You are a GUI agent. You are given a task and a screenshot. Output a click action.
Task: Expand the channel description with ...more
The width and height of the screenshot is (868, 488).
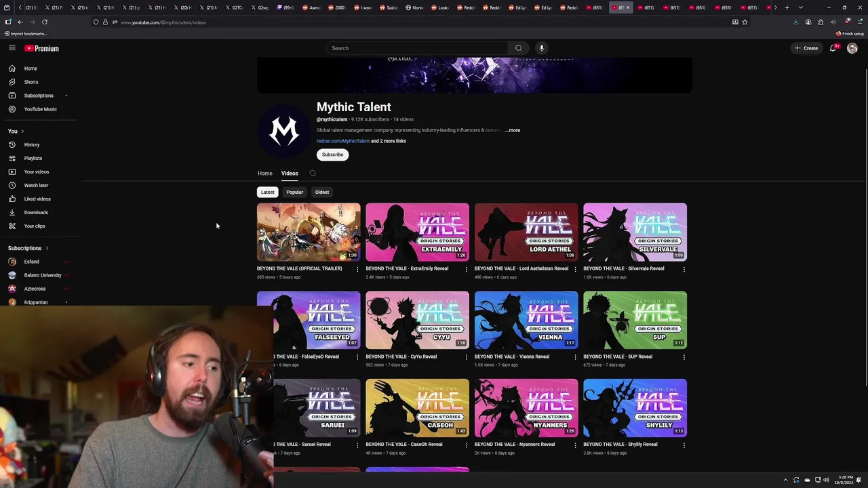(x=513, y=130)
